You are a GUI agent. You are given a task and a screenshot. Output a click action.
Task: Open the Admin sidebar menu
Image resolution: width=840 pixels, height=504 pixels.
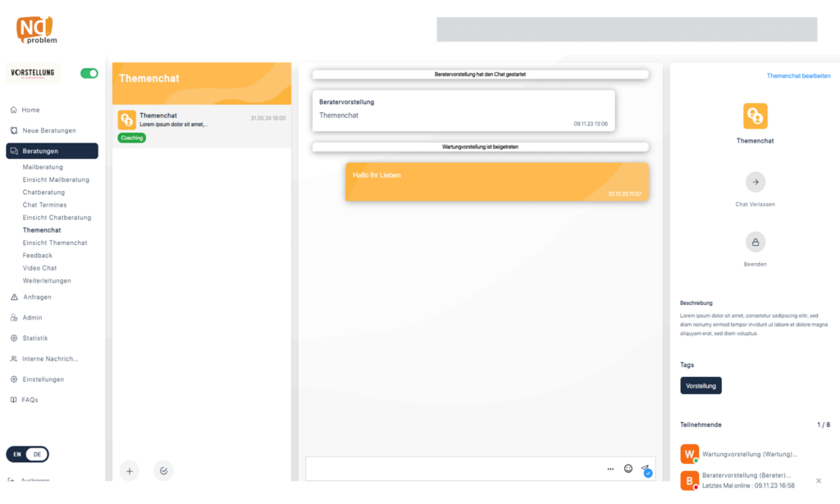point(32,317)
